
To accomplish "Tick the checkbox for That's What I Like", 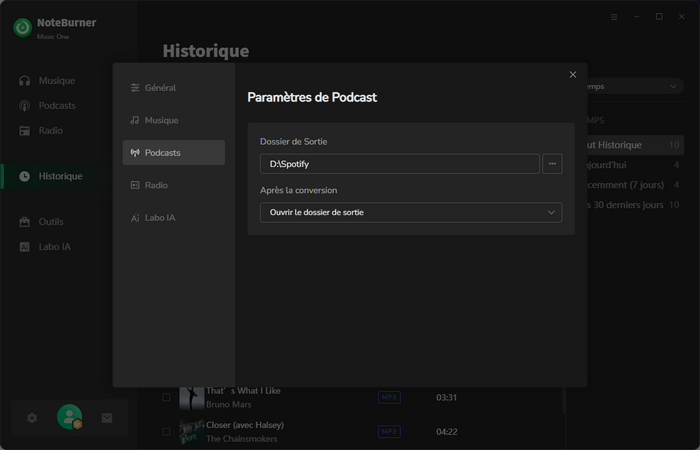I will 167,398.
